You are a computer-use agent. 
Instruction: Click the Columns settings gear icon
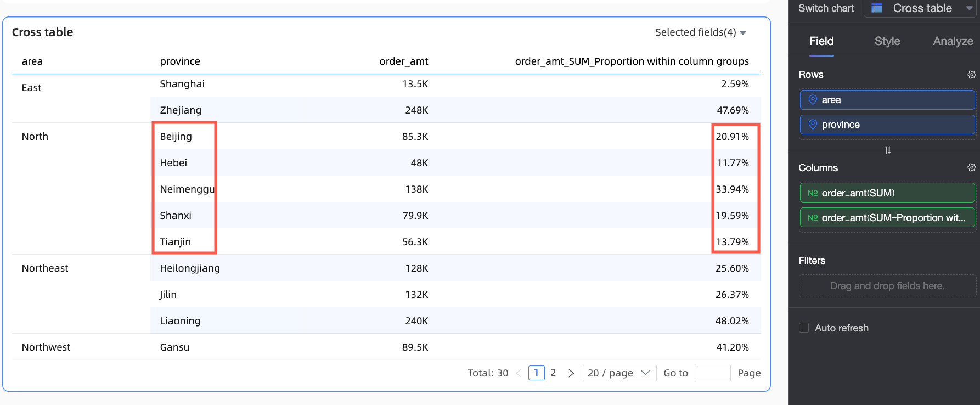(971, 167)
